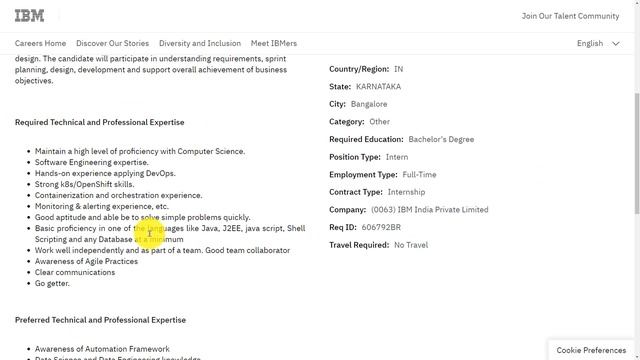Screen dimensions: 640x360
Task: Click the 'Strong k8s/OpenShift skills' bullet
Action: tap(84, 184)
